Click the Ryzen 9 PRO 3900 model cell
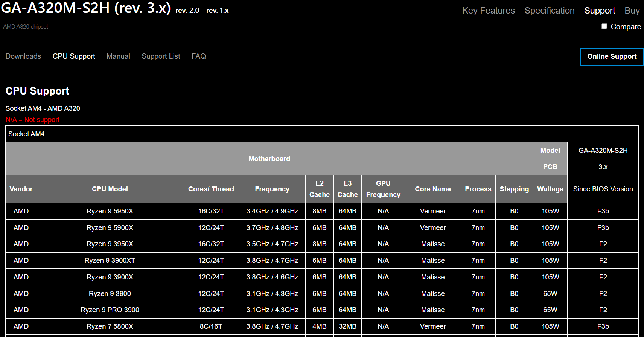 [x=110, y=310]
